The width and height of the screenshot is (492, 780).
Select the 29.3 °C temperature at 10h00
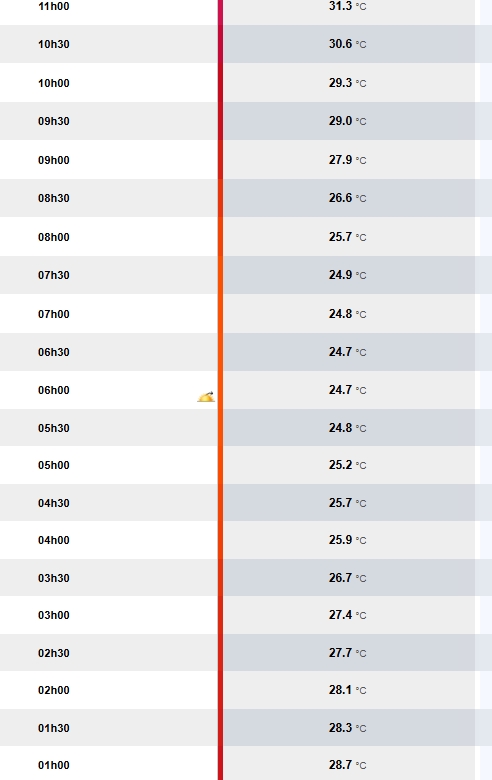pyautogui.click(x=347, y=83)
